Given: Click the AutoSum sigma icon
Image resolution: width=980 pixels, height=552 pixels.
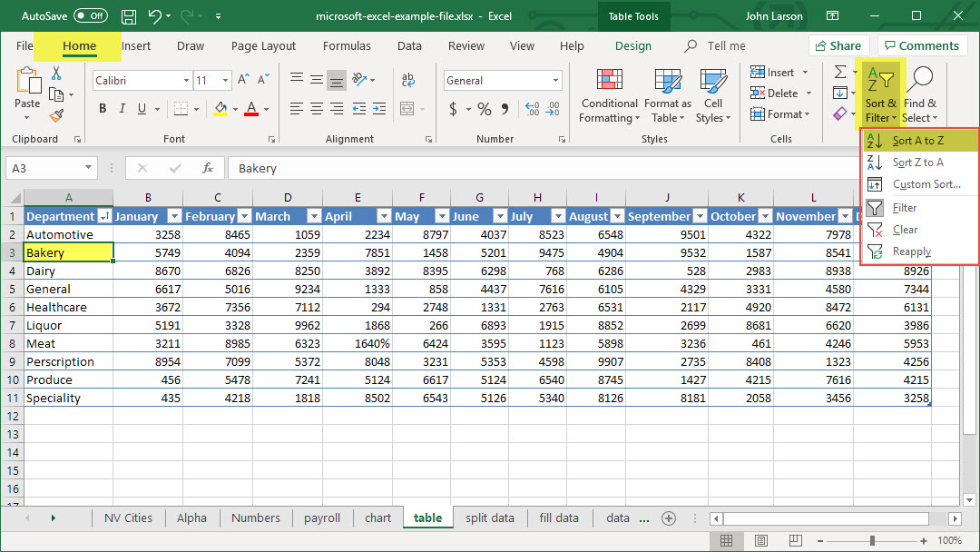Looking at the screenshot, I should tap(840, 72).
